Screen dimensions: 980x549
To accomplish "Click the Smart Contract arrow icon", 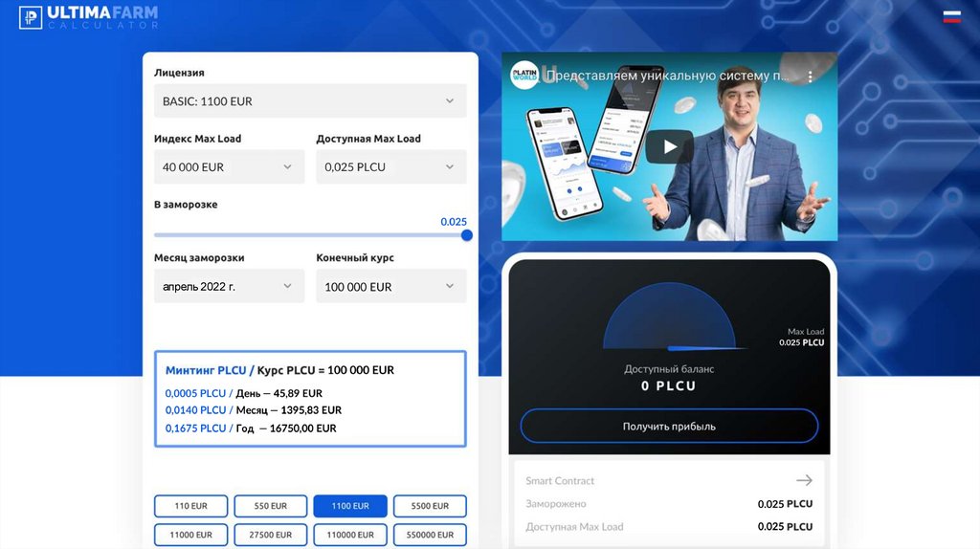I will coord(804,480).
